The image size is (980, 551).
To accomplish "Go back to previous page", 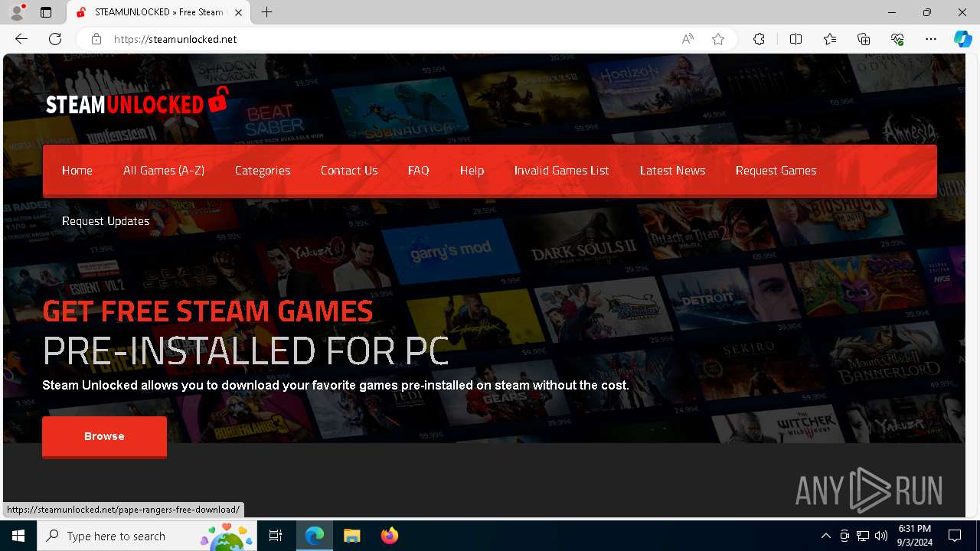I will click(21, 39).
